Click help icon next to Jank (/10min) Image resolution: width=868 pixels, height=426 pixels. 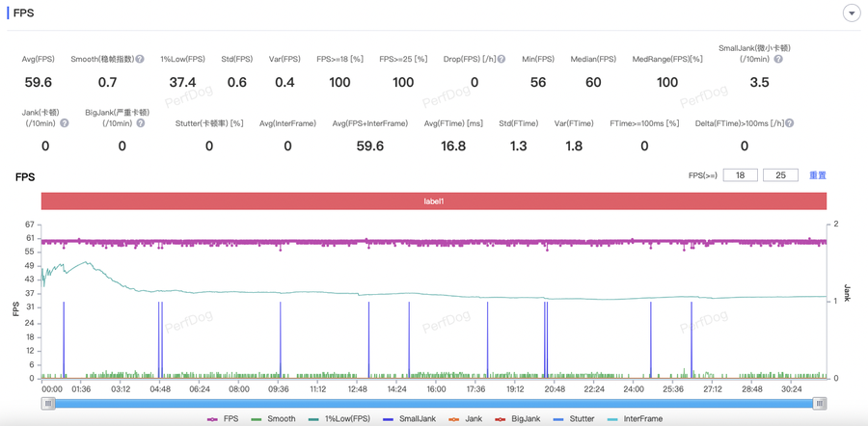[x=65, y=123]
